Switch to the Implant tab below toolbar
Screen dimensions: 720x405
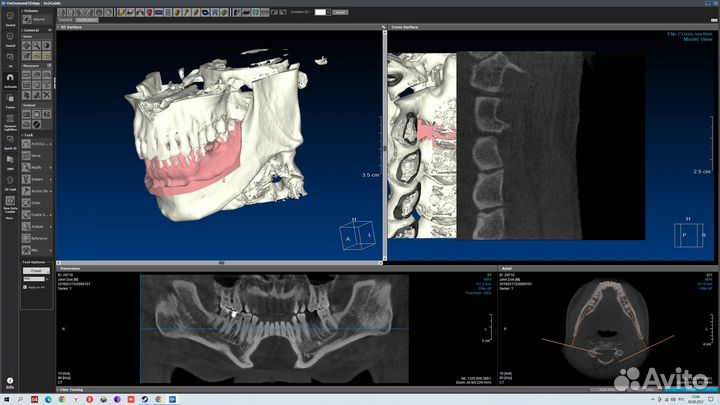click(x=66, y=20)
